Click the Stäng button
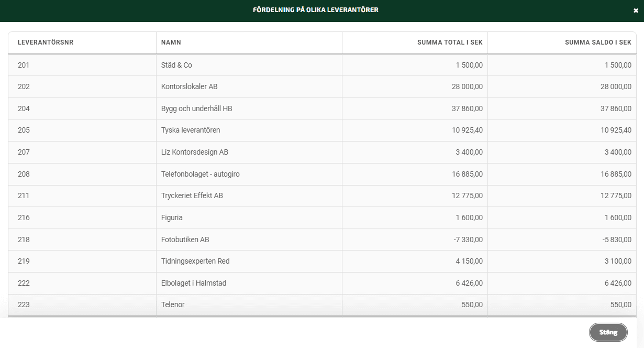644x348 pixels. [608, 332]
